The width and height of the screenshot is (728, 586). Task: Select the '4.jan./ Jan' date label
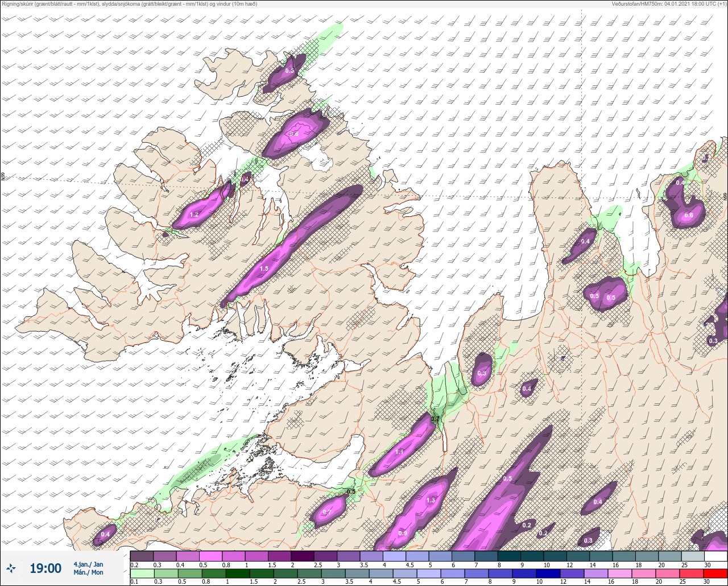[x=88, y=564]
